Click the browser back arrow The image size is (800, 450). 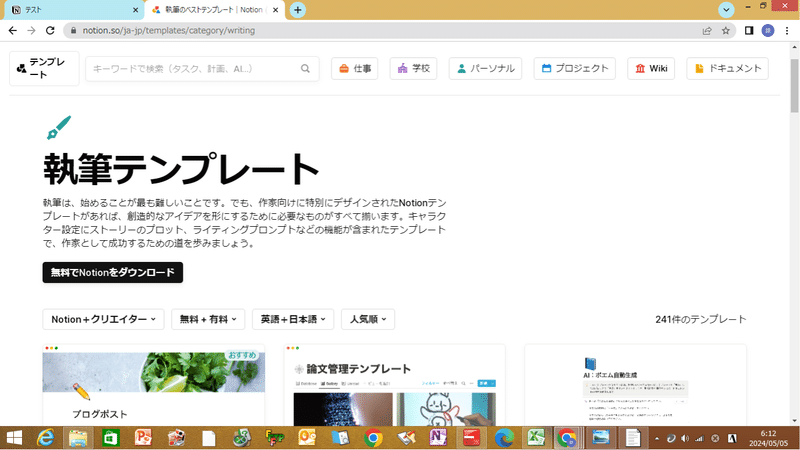13,31
